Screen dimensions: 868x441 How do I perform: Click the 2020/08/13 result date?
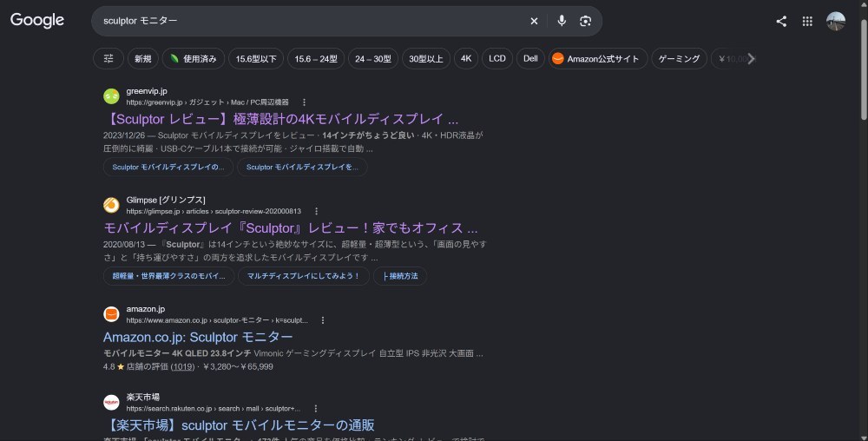[x=124, y=245]
